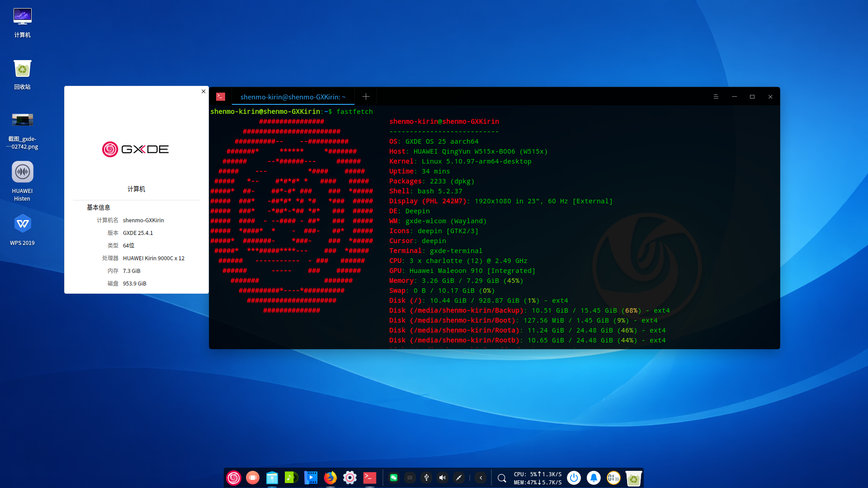The image size is (868, 488).
Task: Open the terminal hamburger menu
Action: 716,97
